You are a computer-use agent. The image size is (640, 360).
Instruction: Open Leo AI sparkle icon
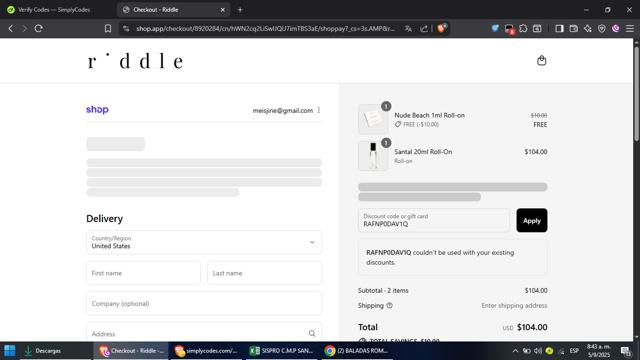coord(588,28)
